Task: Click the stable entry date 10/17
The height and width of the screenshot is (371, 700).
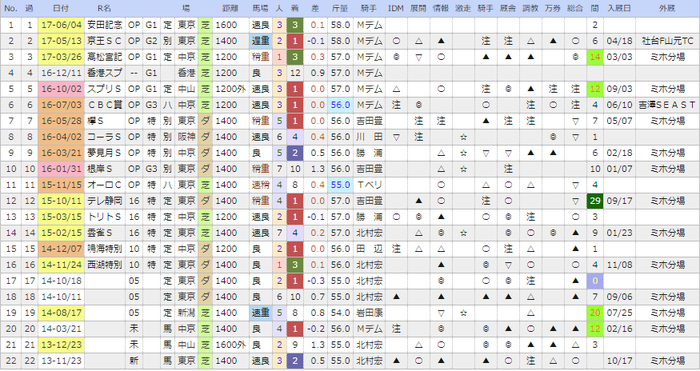Action: pyautogui.click(x=619, y=361)
